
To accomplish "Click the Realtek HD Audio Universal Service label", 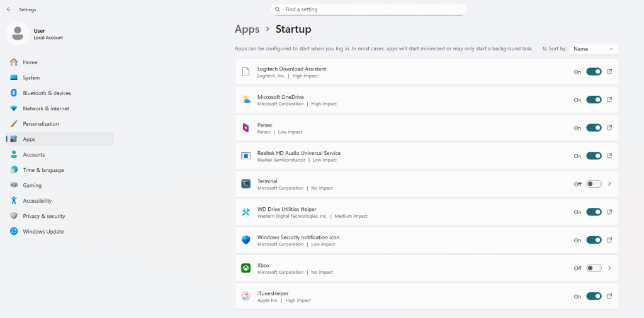I will point(299,153).
